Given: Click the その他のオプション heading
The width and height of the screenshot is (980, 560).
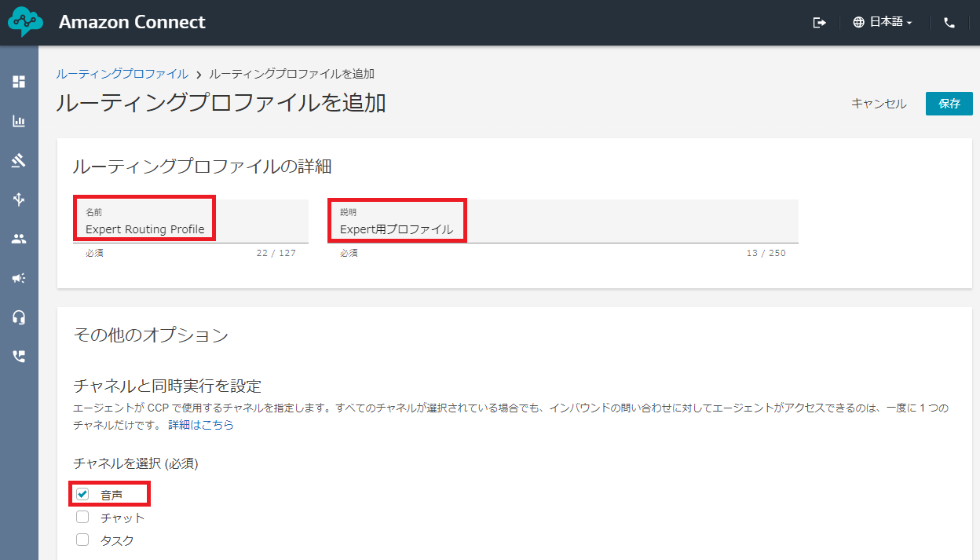Looking at the screenshot, I should [151, 335].
